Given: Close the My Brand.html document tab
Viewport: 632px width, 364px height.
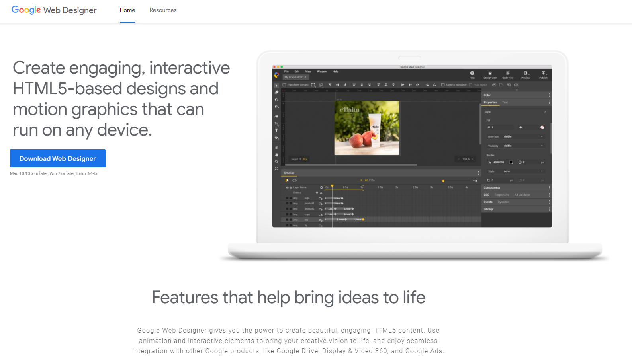Looking at the screenshot, I should [305, 77].
